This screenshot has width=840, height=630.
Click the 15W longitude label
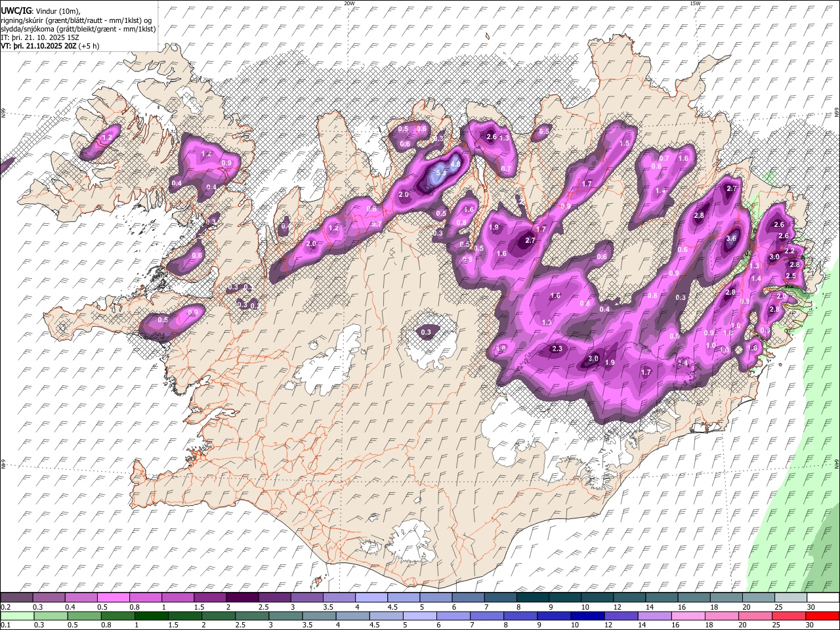coord(695,3)
